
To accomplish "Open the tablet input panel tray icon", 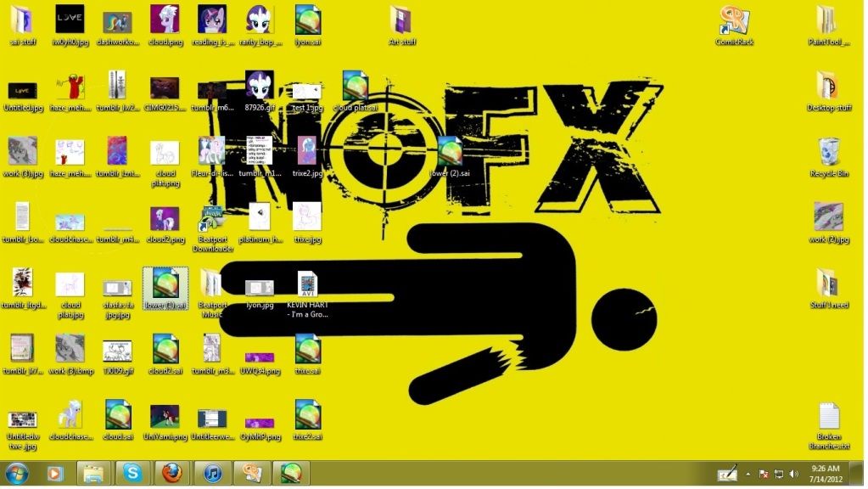I will [x=727, y=474].
